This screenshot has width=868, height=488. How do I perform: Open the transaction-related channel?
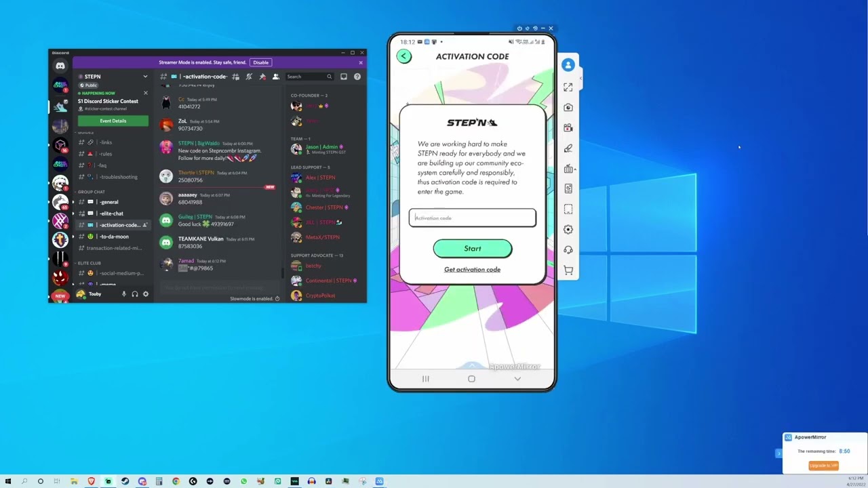[x=113, y=248]
